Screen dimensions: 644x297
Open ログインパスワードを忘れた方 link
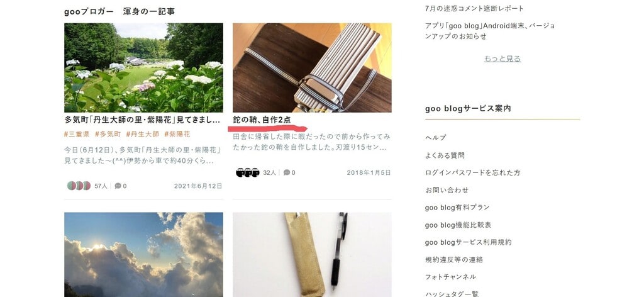point(473,172)
